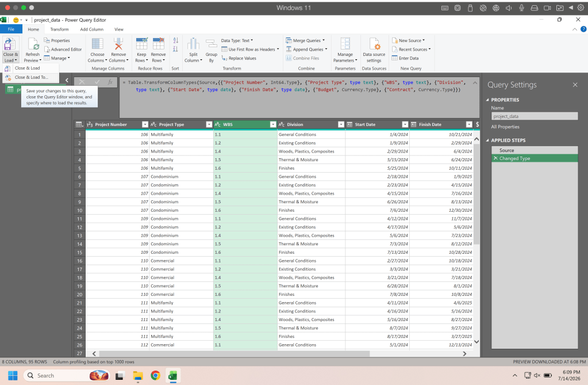
Task: Click the Close & Load ribbon icon
Action: tap(10, 44)
